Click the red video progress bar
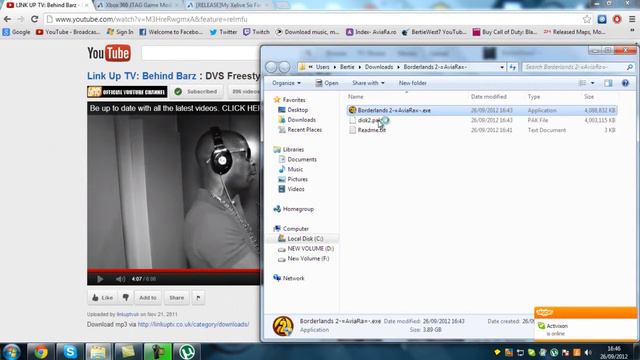This screenshot has width=640, height=360. (173, 270)
